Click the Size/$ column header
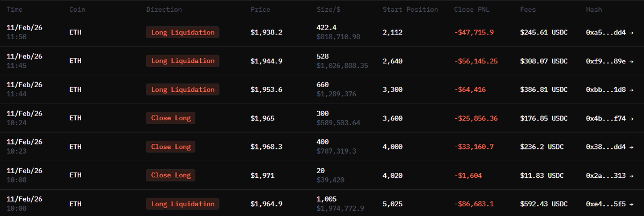This screenshot has height=216, width=644. point(328,10)
